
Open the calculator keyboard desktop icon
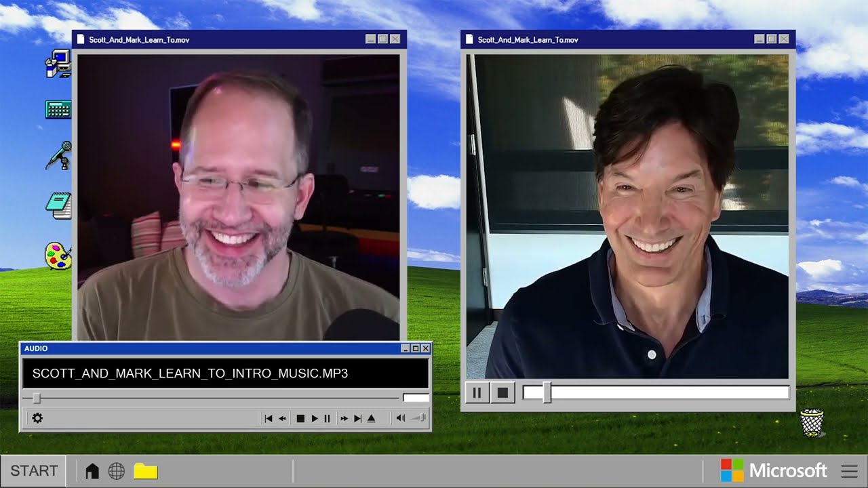58,109
